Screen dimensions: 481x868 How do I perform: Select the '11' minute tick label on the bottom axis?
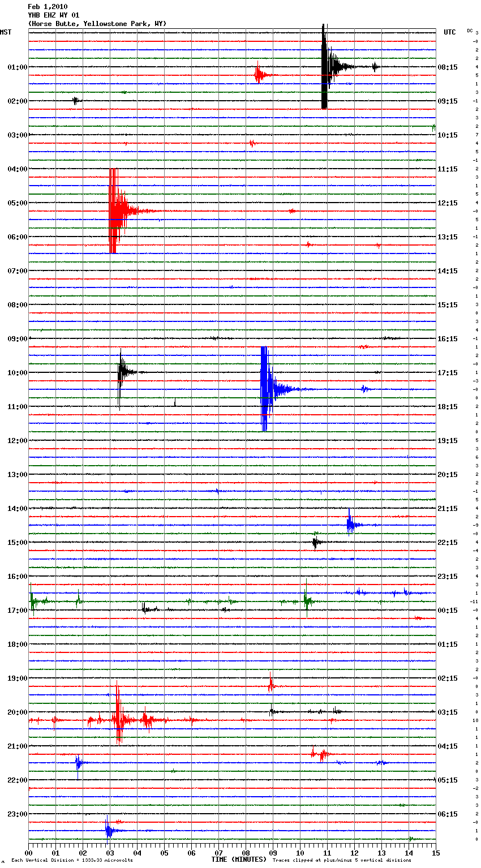[x=327, y=853]
